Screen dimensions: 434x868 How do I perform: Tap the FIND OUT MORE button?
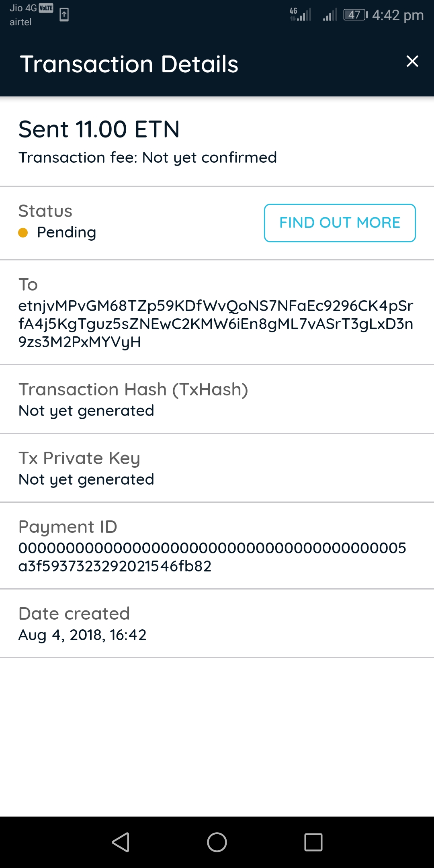pyautogui.click(x=340, y=223)
